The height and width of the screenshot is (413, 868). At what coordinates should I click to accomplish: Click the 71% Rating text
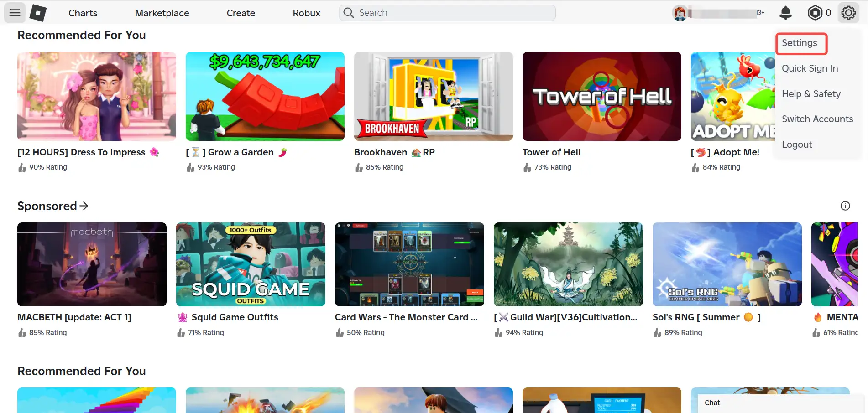coord(206,333)
